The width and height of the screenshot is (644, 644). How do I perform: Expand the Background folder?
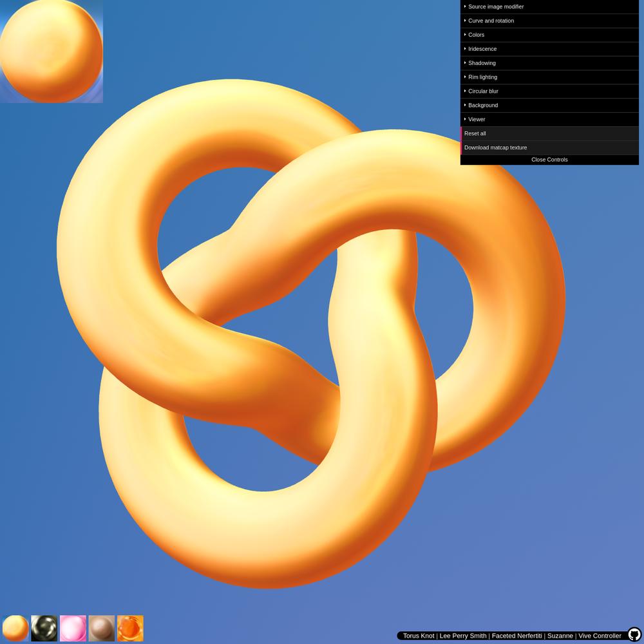click(549, 105)
